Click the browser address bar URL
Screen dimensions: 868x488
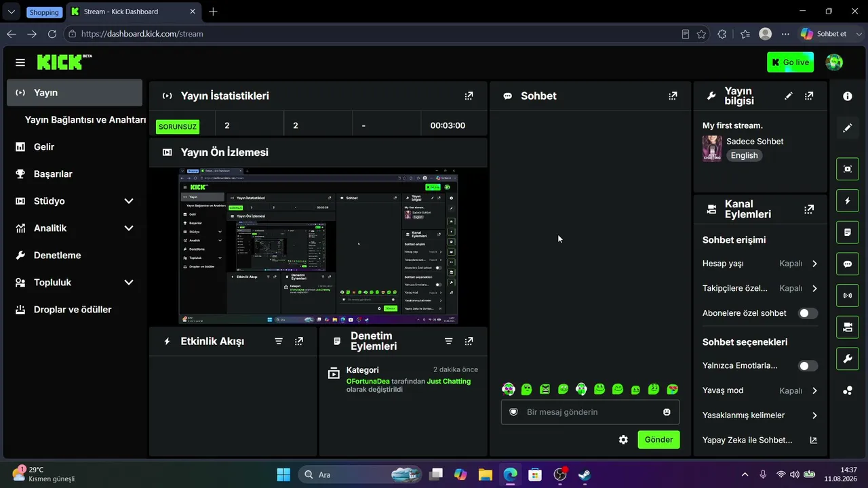142,34
